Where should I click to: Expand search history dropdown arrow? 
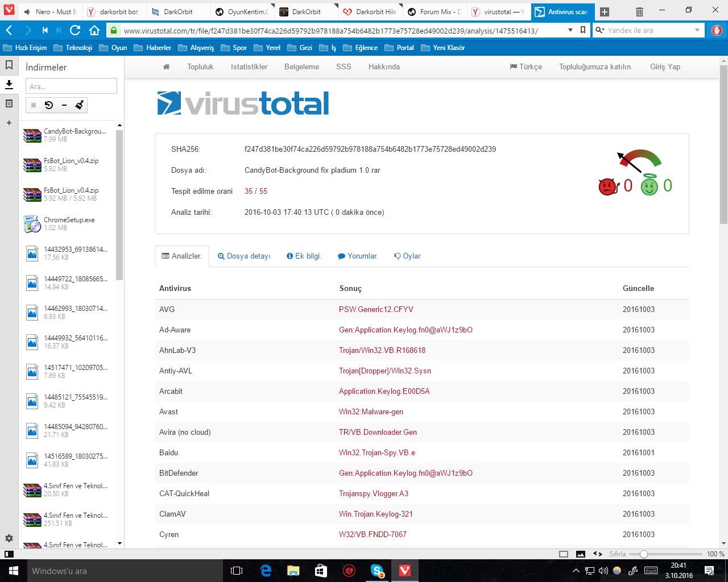point(697,30)
